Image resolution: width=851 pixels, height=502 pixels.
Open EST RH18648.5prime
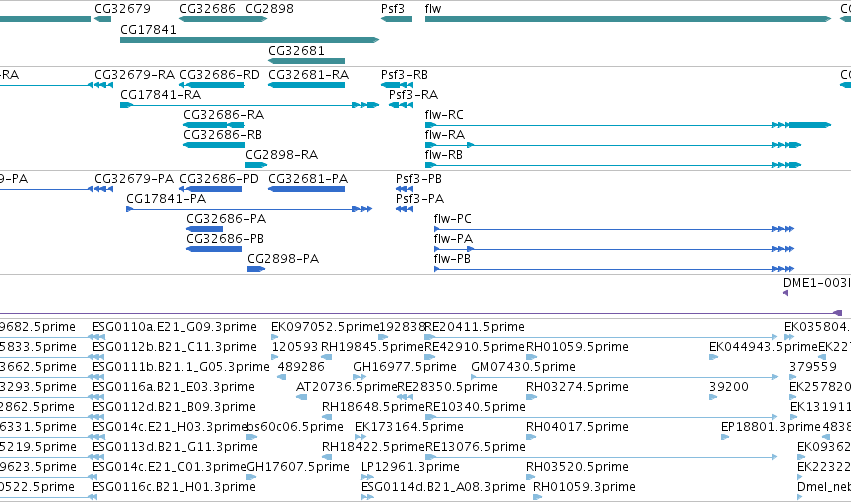(373, 407)
